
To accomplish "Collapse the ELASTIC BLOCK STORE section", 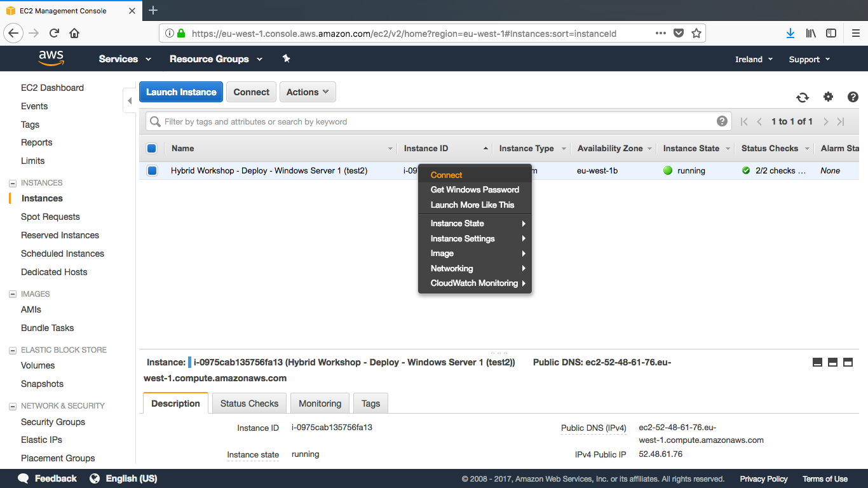I will 13,350.
